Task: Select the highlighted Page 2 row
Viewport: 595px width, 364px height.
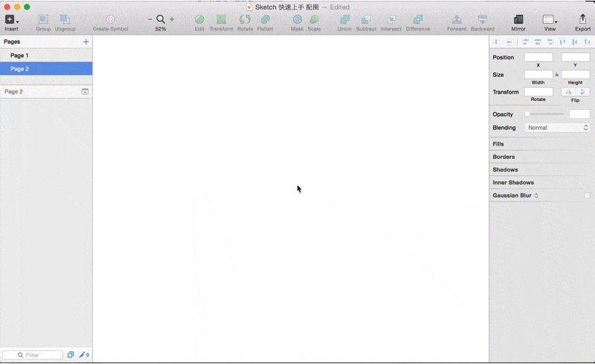Action: (x=46, y=68)
